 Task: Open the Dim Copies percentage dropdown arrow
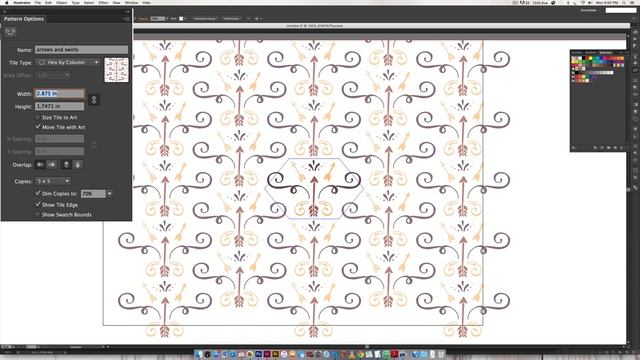point(109,194)
